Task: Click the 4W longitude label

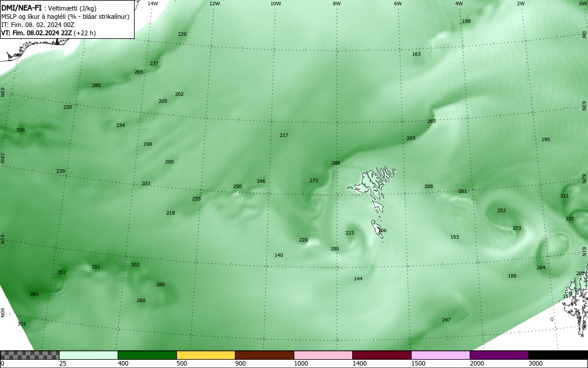Action: 459,4
